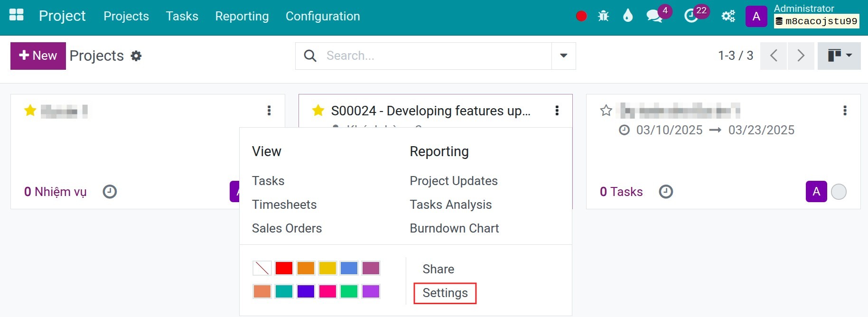The height and width of the screenshot is (317, 868).
Task: Open conversations chat icon with badge 4
Action: pyautogui.click(x=654, y=16)
